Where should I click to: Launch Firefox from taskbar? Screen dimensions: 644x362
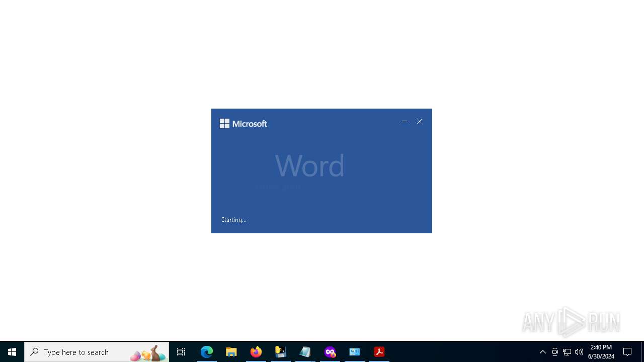[256, 352]
